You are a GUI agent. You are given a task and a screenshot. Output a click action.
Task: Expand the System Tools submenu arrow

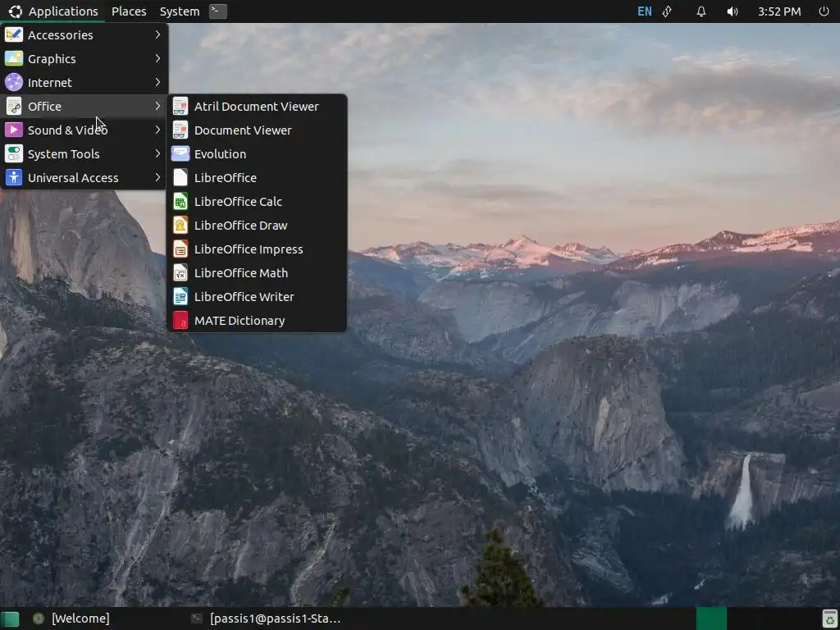pyautogui.click(x=157, y=153)
